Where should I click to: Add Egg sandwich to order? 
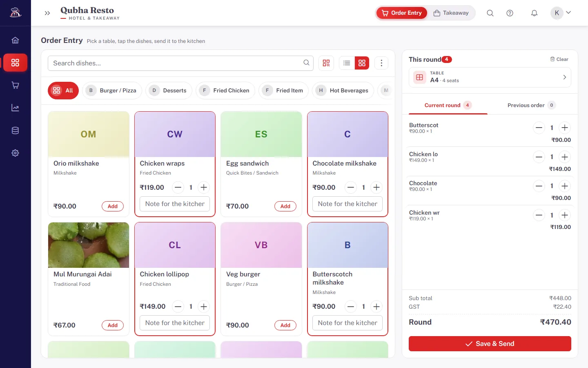coord(285,206)
